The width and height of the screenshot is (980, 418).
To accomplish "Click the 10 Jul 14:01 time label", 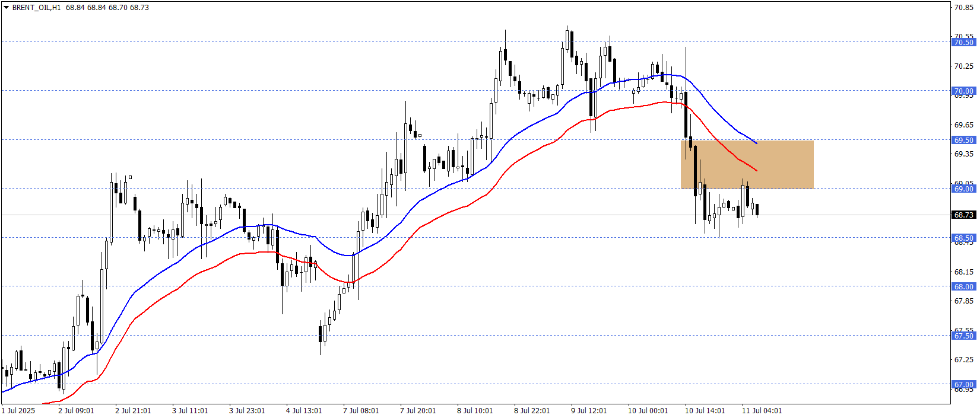I will 705,410.
